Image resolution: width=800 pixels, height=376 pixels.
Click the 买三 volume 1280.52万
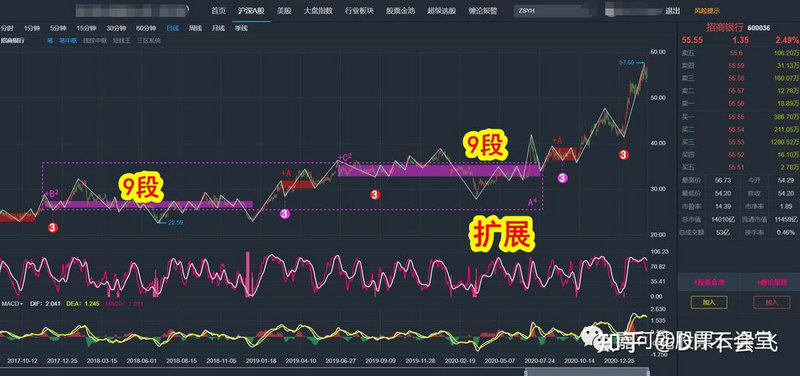785,142
